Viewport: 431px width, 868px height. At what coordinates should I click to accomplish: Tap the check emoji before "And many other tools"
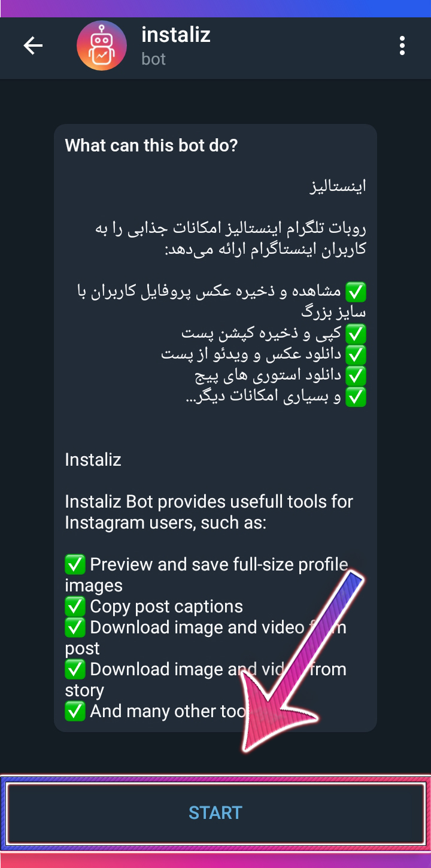75,711
